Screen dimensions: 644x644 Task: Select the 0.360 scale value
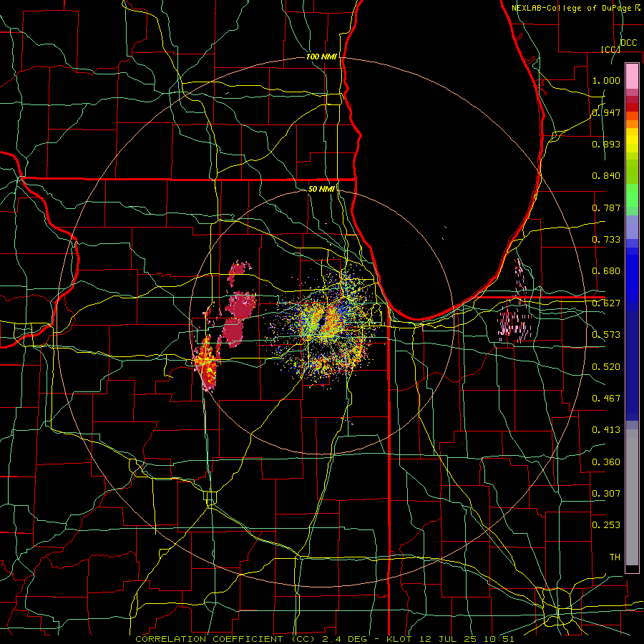[606, 462]
